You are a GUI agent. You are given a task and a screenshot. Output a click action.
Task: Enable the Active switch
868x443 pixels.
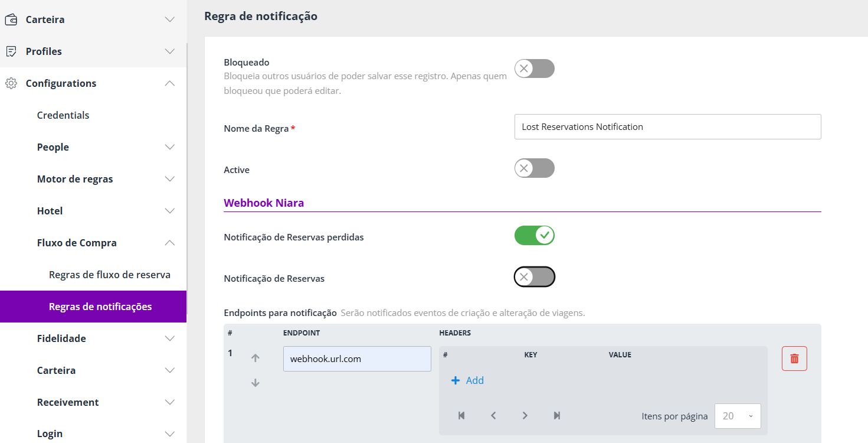pos(535,168)
